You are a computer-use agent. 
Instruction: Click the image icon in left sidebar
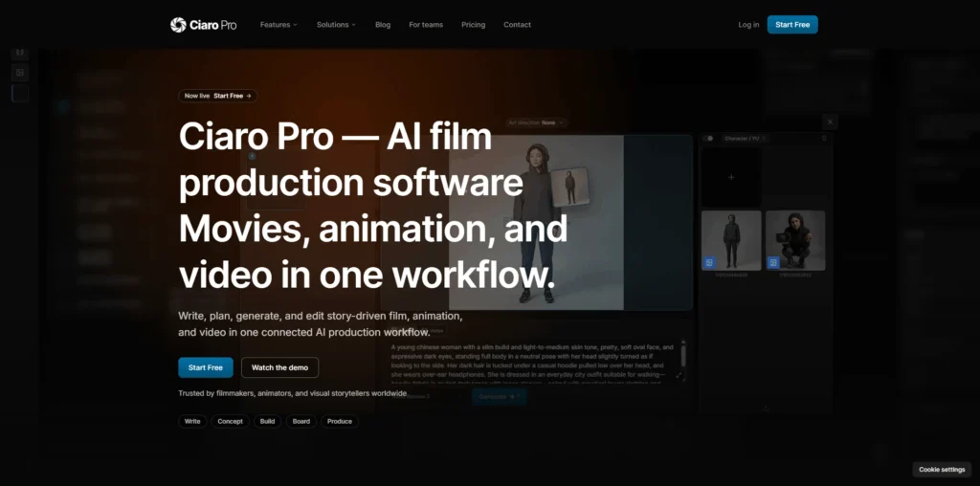tap(20, 73)
